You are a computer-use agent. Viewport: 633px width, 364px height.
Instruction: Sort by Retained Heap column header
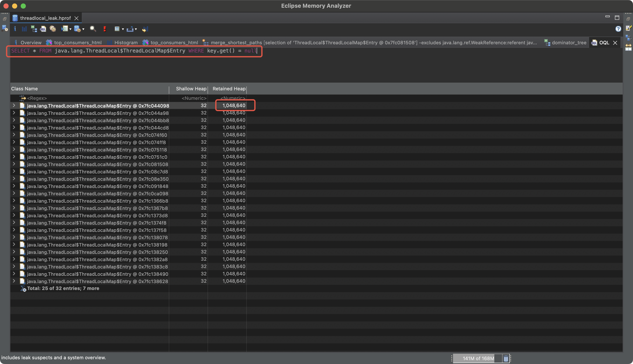(x=229, y=89)
